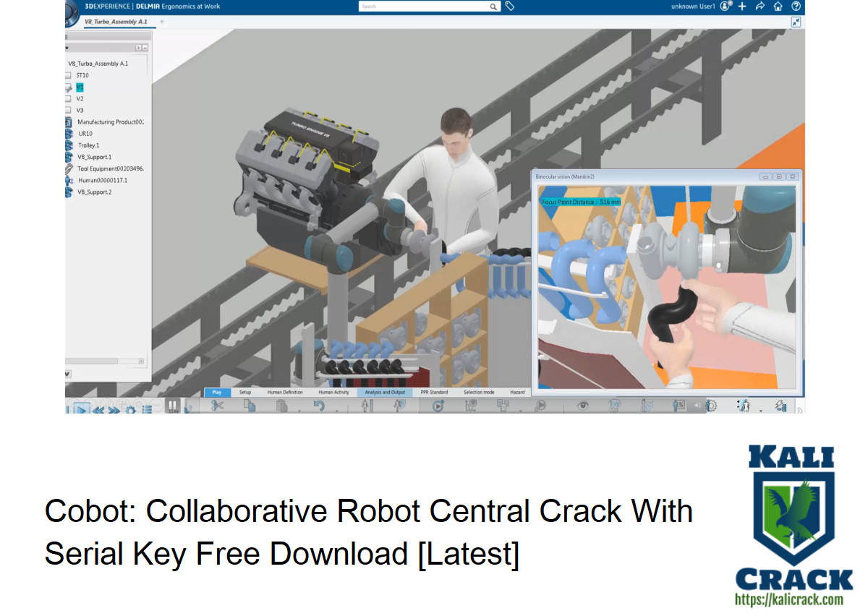This screenshot has height=616, width=868.
Task: Toggle the V2 checkbox in tree
Action: [68, 98]
